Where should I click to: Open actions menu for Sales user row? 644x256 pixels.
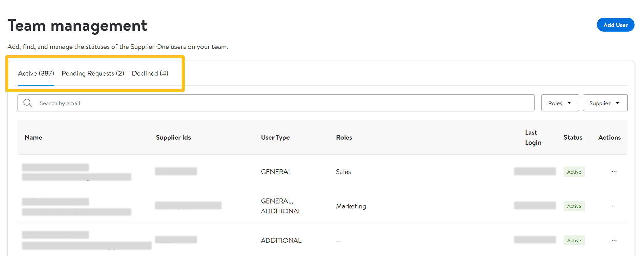tap(614, 171)
